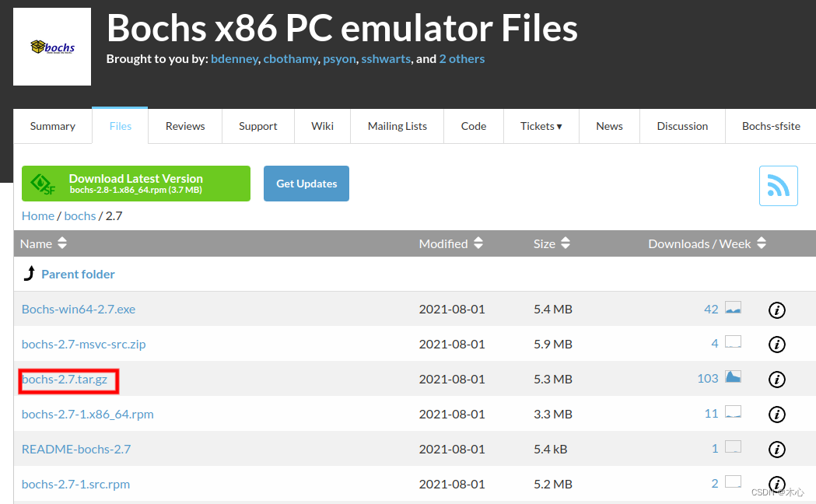
Task: Open sshwarts contributor profile link
Action: coord(386,59)
